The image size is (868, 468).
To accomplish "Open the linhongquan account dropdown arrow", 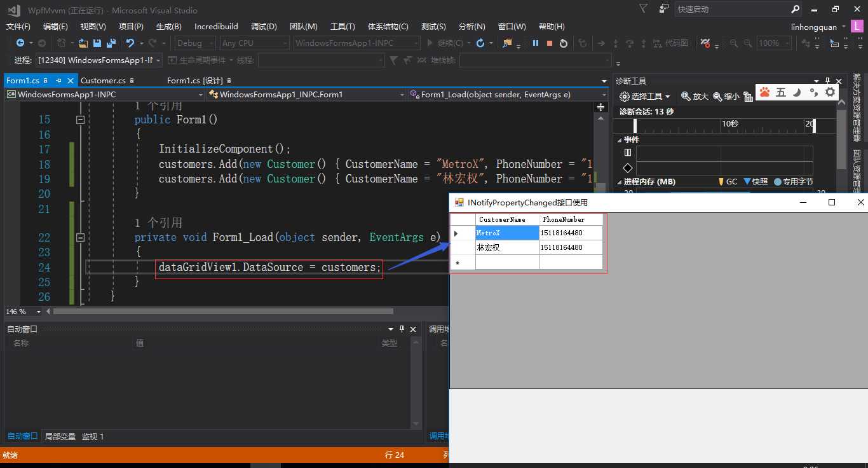I will [x=844, y=27].
